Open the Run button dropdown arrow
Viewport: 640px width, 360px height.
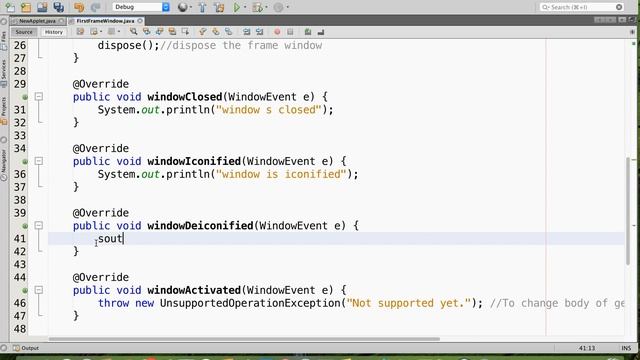(245, 7)
